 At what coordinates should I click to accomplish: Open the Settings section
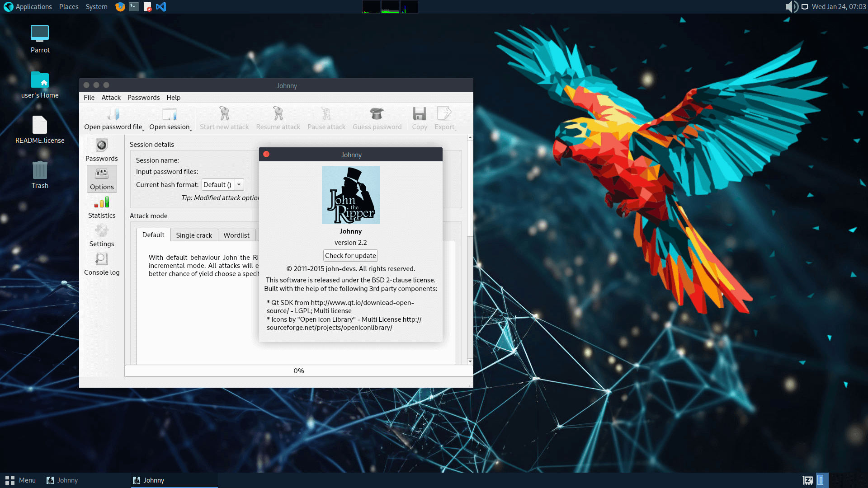[x=101, y=236]
